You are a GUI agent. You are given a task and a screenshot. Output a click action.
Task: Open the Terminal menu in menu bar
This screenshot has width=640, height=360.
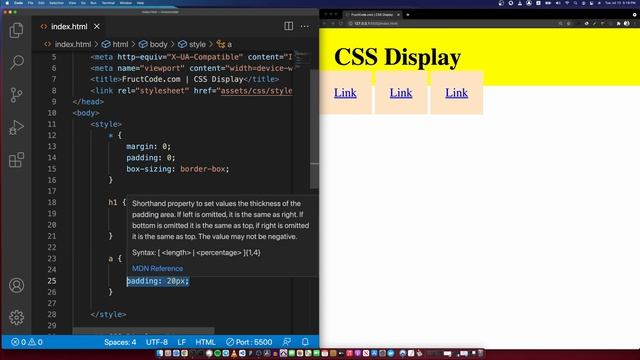[x=108, y=3]
